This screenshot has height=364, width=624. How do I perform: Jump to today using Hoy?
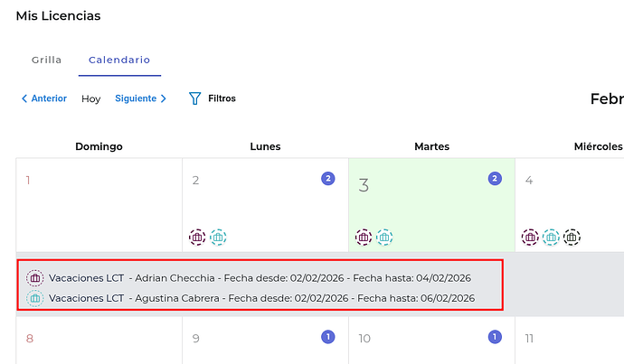[91, 98]
